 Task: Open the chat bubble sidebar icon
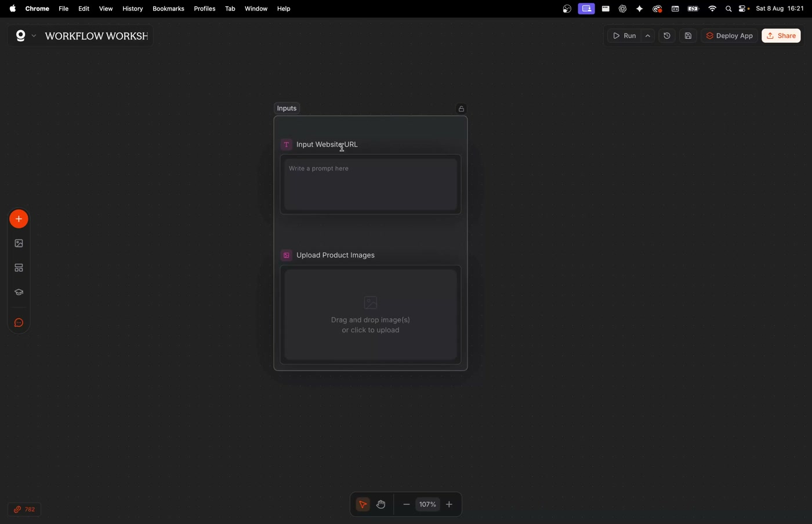pos(19,323)
